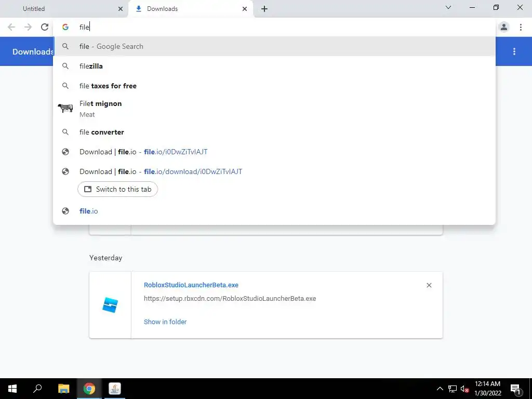Open RobloxStudioLauncherBeta.exe download link

[x=191, y=285]
